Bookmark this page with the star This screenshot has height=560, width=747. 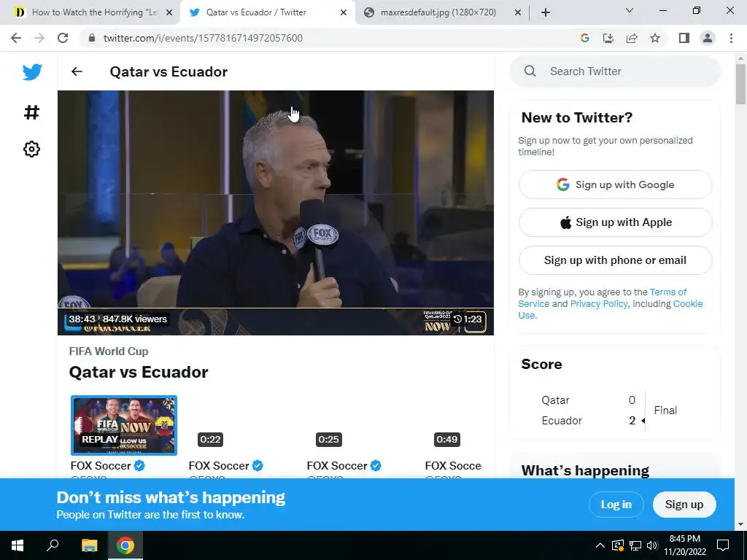point(655,38)
